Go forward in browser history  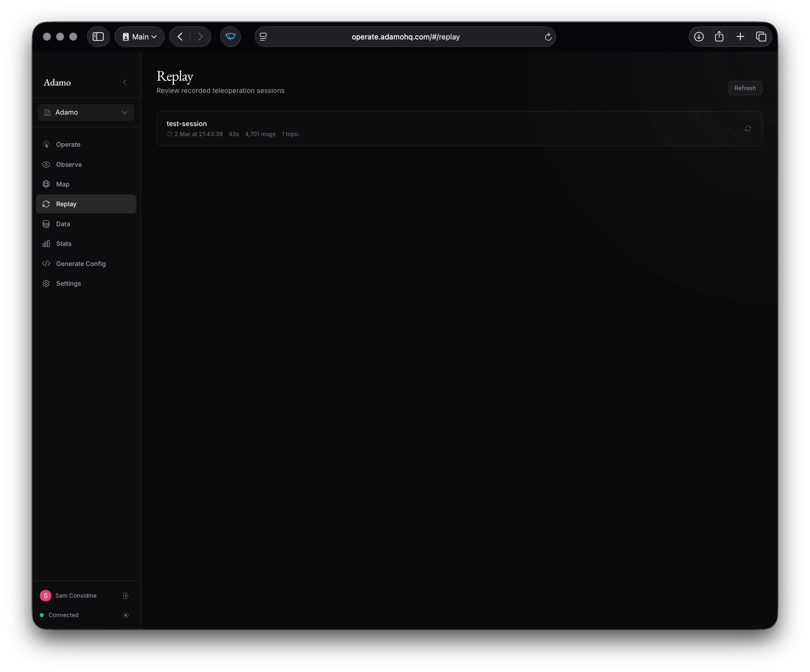[200, 37]
